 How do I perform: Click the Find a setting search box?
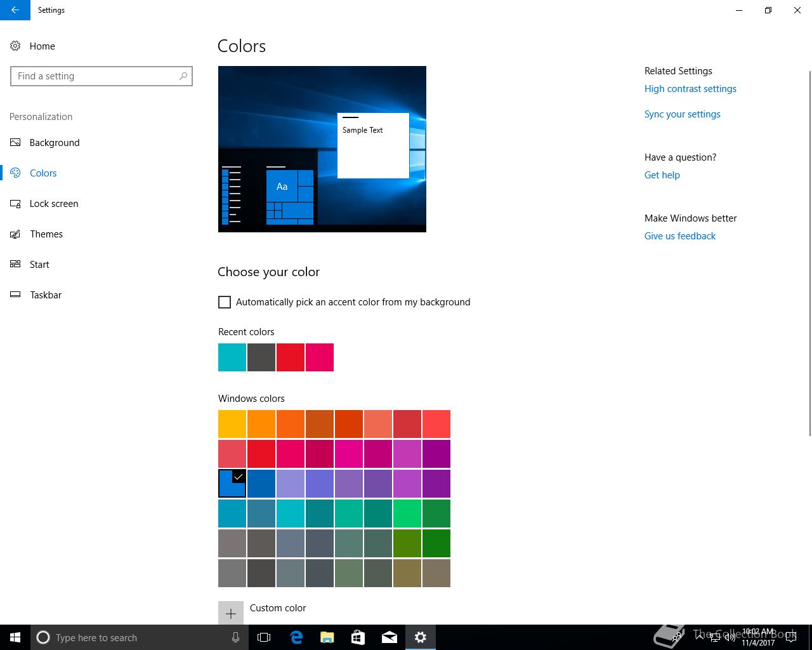click(95, 76)
